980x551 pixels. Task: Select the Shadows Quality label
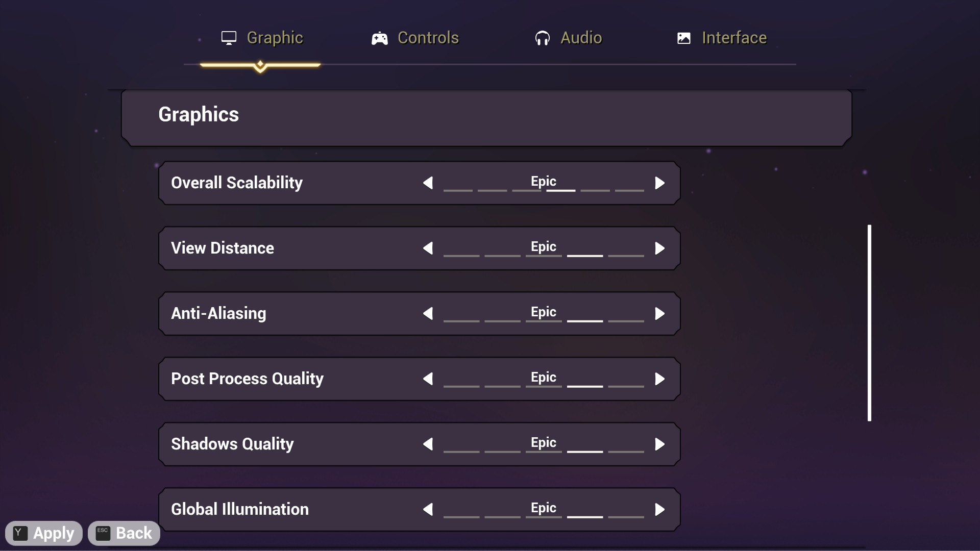(232, 444)
